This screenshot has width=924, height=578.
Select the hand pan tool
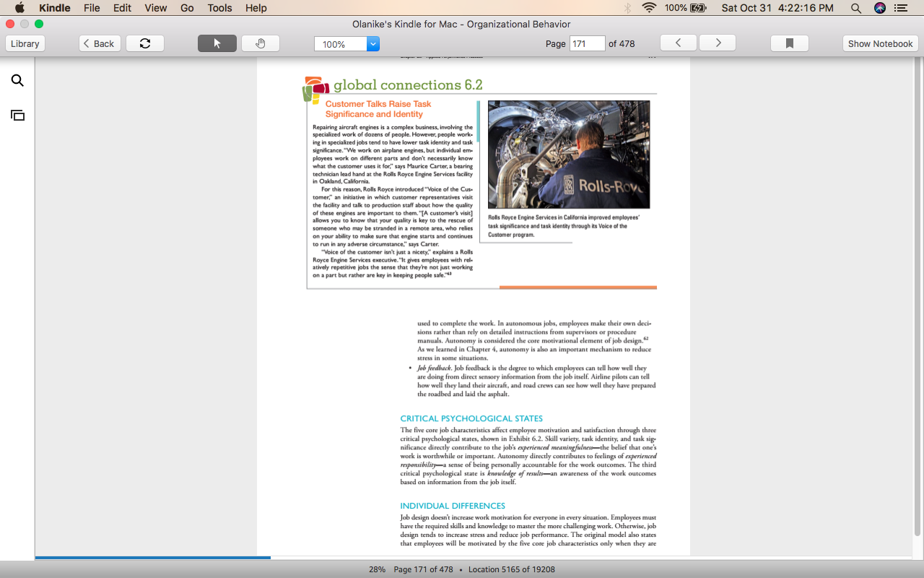point(261,43)
